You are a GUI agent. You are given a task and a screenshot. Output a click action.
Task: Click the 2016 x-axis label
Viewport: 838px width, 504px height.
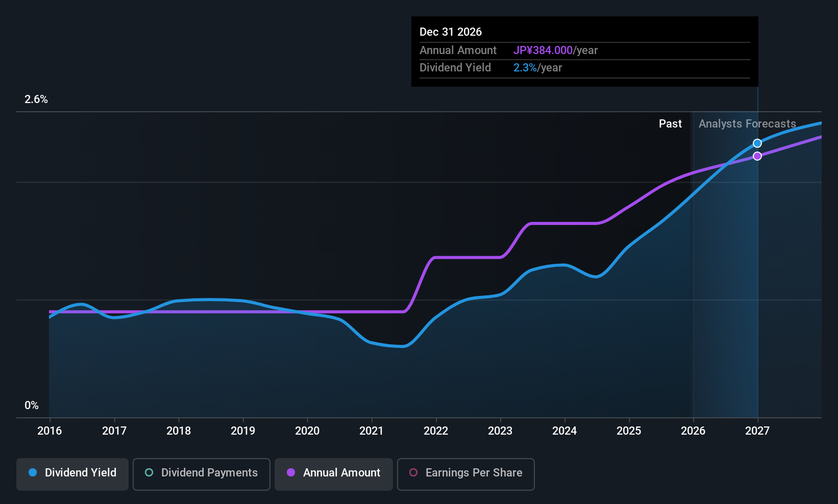click(50, 431)
